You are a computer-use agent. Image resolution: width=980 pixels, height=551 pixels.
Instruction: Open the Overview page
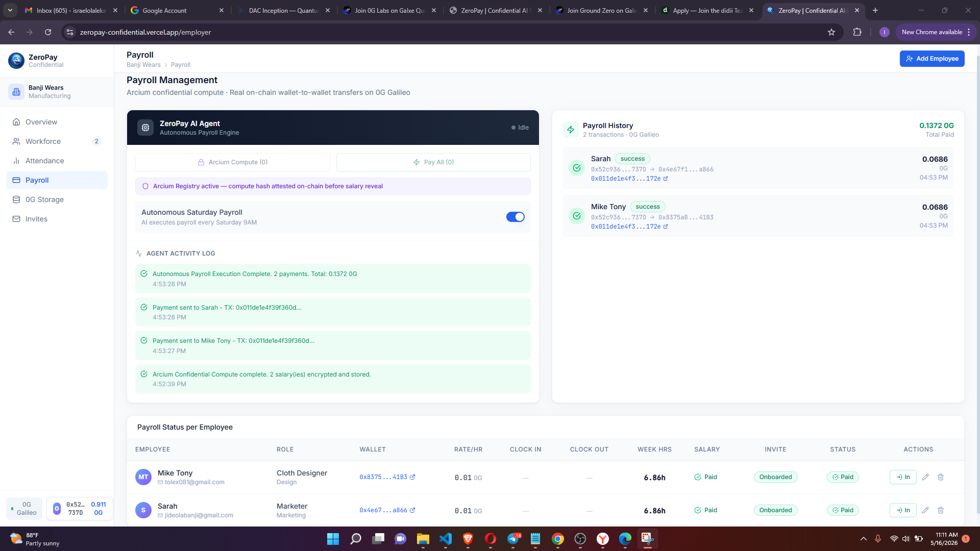[57, 122]
